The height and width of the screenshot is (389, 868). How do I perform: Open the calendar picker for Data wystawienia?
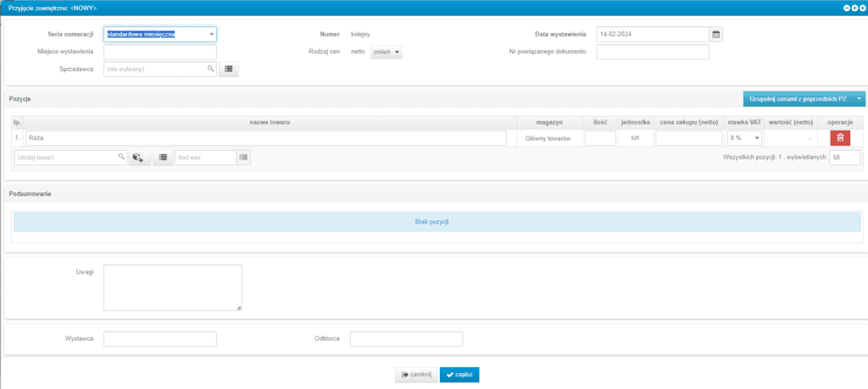tap(716, 35)
